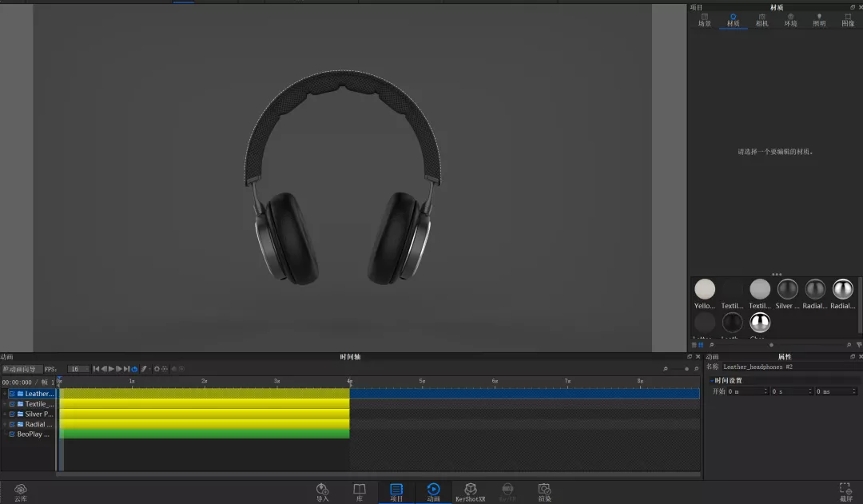Viewport: 863px width, 504px height.
Task: Toggle the Animation (动画) toolbar icon
Action: point(433,492)
